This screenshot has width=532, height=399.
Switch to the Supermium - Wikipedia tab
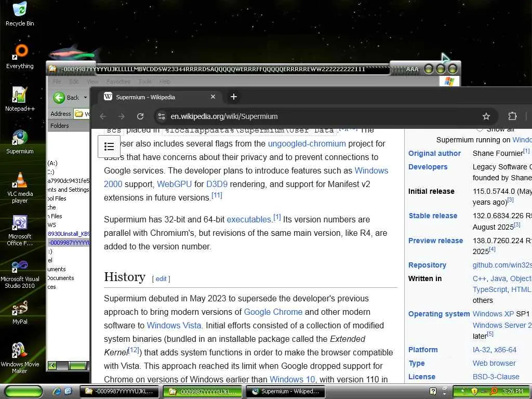pyautogui.click(x=159, y=97)
